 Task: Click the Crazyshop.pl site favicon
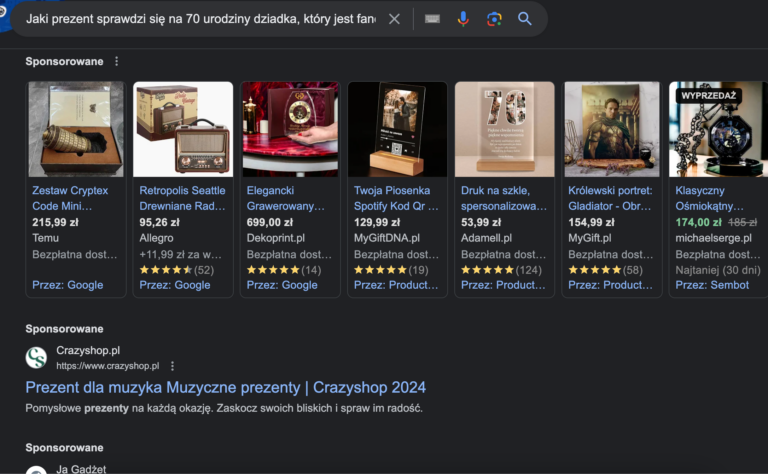36,358
